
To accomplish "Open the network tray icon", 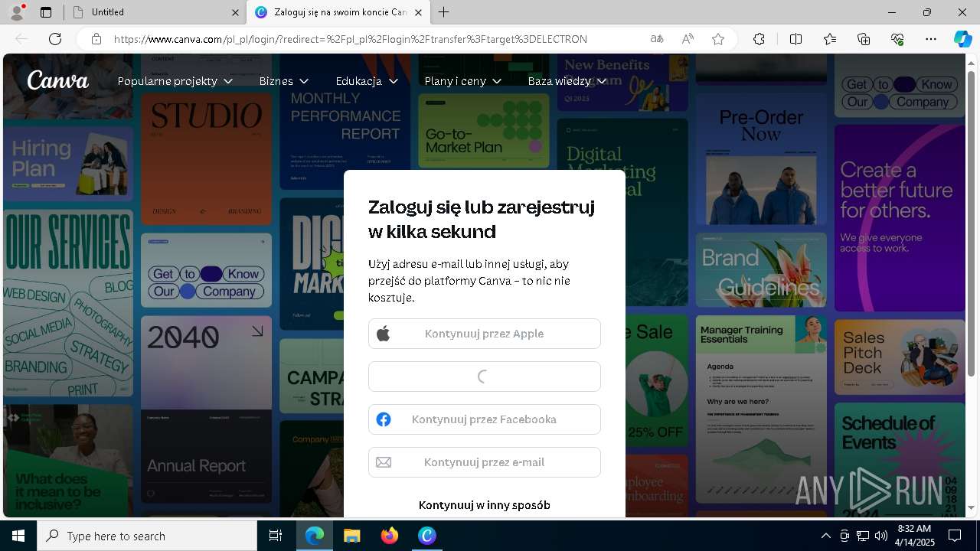I will pyautogui.click(x=863, y=536).
